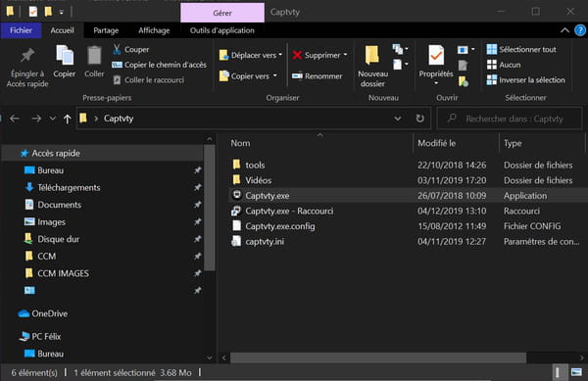The image size is (588, 381).
Task: Click the navigation pane vertical scrollbar
Action: point(210,207)
